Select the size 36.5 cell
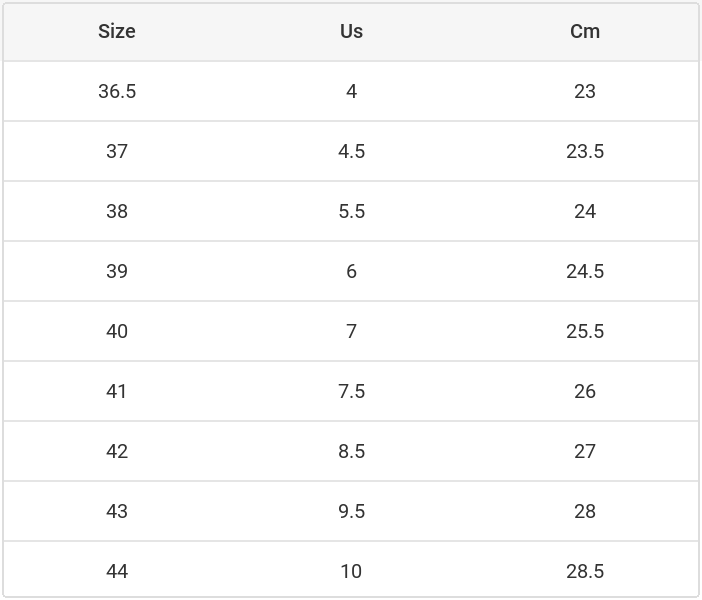Viewport: 702px width, 600px height. pos(117,91)
